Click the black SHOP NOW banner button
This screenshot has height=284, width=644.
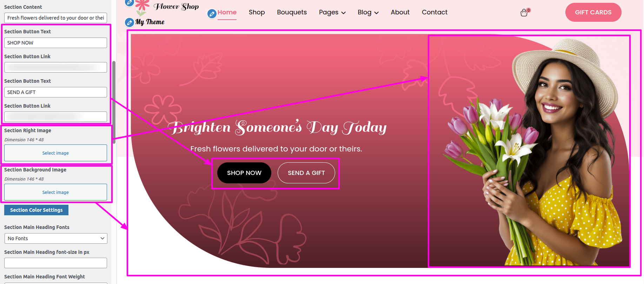(244, 173)
